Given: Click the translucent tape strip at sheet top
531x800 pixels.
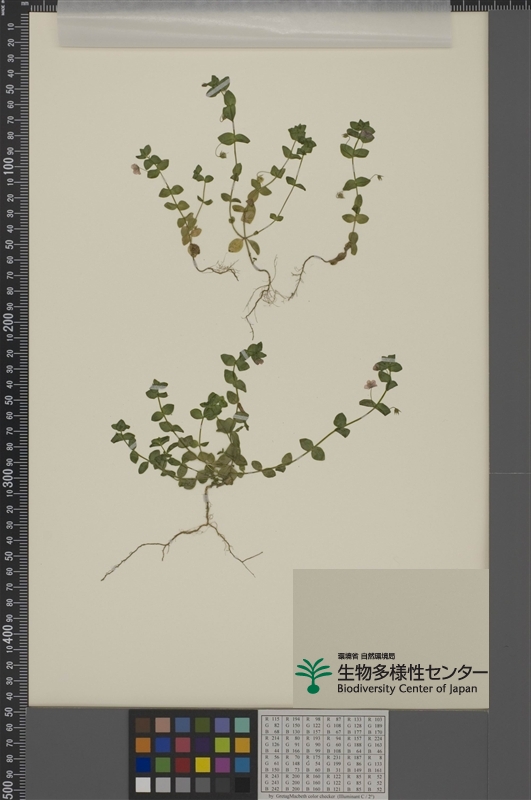Looking at the screenshot, I should click(255, 24).
